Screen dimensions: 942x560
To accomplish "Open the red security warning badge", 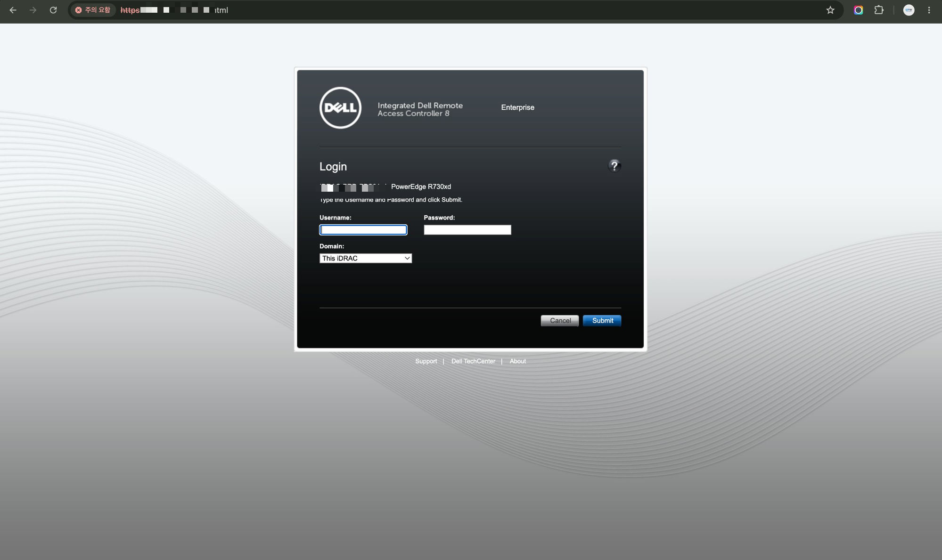I will click(x=93, y=10).
